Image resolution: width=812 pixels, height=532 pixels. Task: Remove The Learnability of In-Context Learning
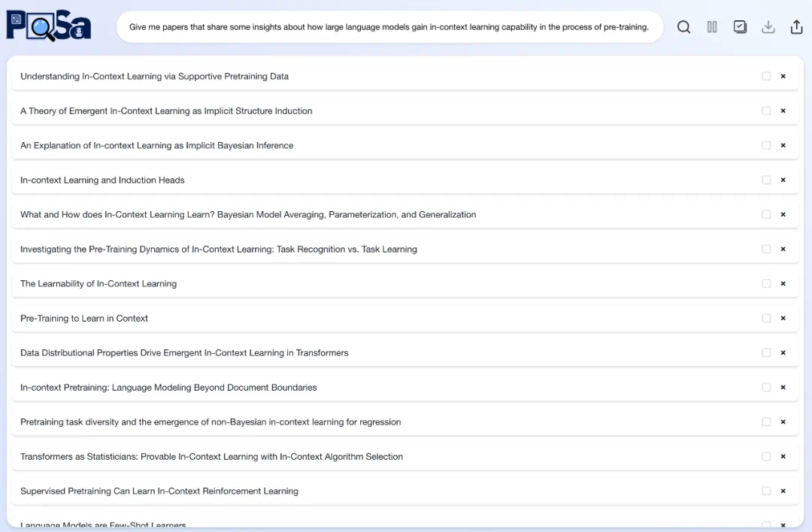pos(783,283)
